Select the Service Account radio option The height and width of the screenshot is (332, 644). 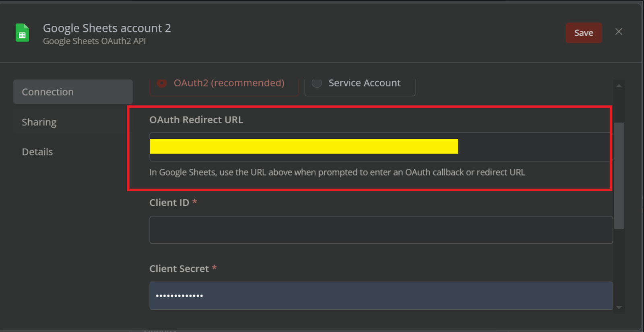click(360, 83)
